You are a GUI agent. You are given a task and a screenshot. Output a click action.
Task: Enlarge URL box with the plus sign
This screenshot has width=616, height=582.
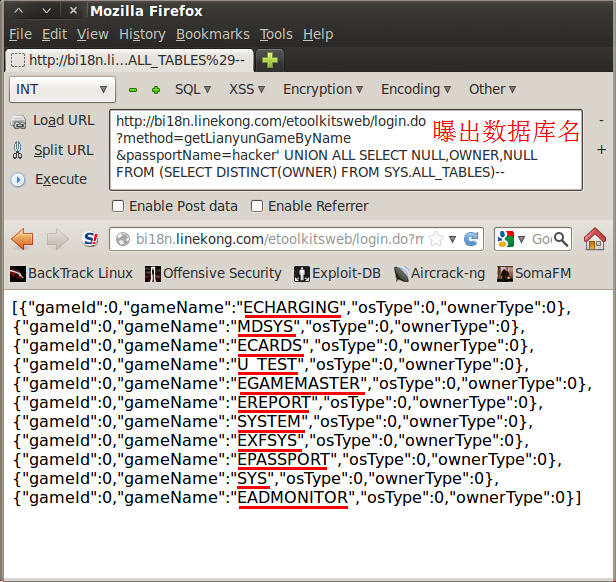[x=601, y=150]
